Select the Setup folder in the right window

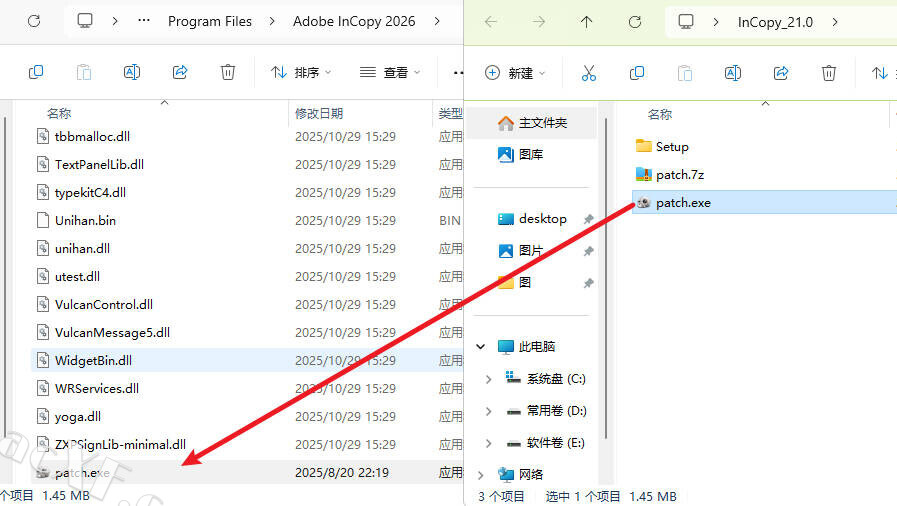click(671, 147)
